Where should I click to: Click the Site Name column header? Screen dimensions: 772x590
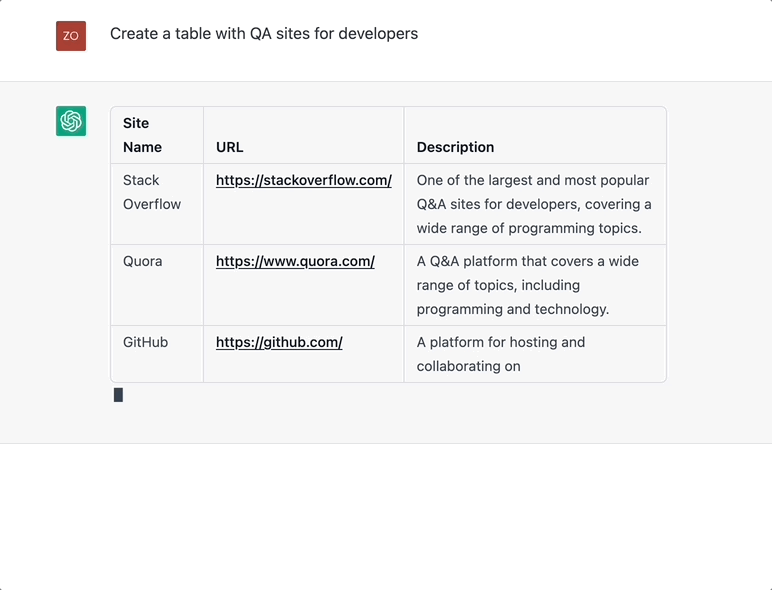point(142,135)
